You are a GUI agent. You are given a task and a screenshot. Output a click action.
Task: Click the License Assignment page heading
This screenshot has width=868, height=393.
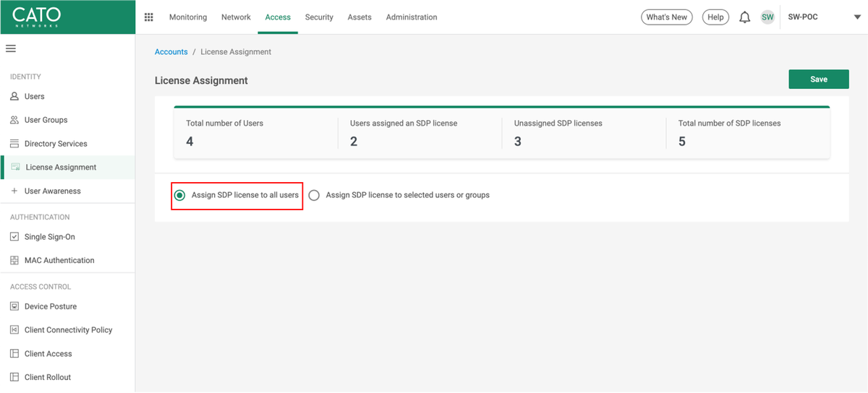click(x=201, y=81)
